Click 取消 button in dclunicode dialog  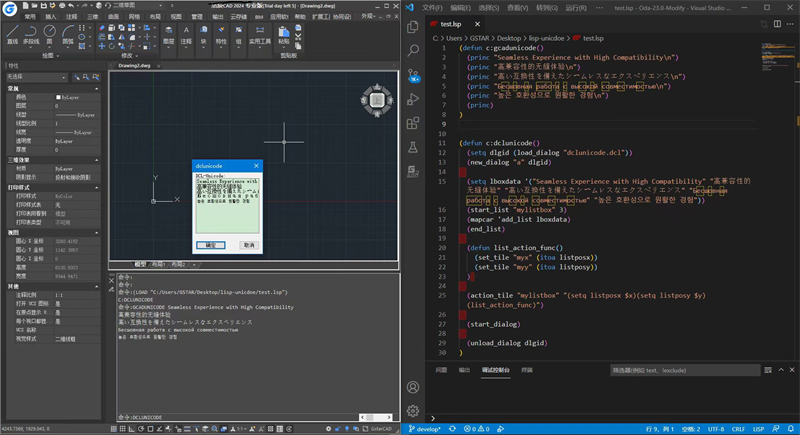249,245
